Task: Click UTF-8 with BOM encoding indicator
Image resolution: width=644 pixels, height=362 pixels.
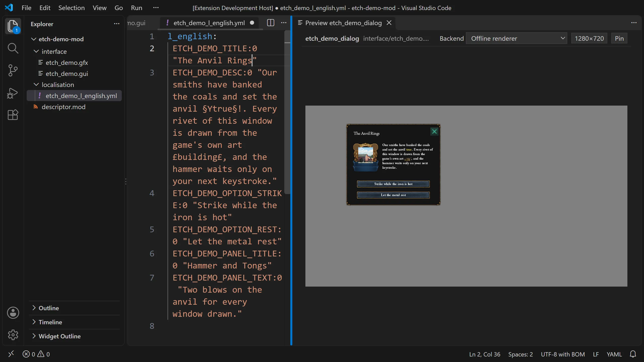Action: tap(563, 354)
